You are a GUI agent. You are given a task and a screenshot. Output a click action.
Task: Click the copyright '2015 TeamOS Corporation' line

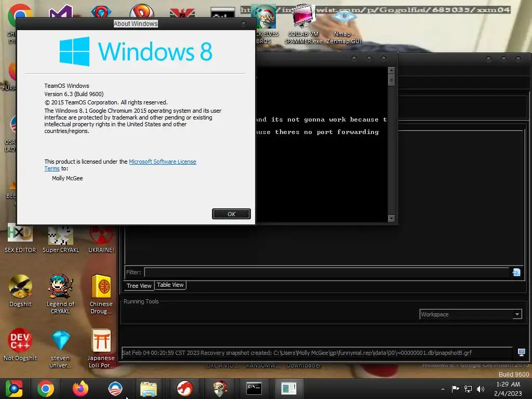(x=106, y=102)
